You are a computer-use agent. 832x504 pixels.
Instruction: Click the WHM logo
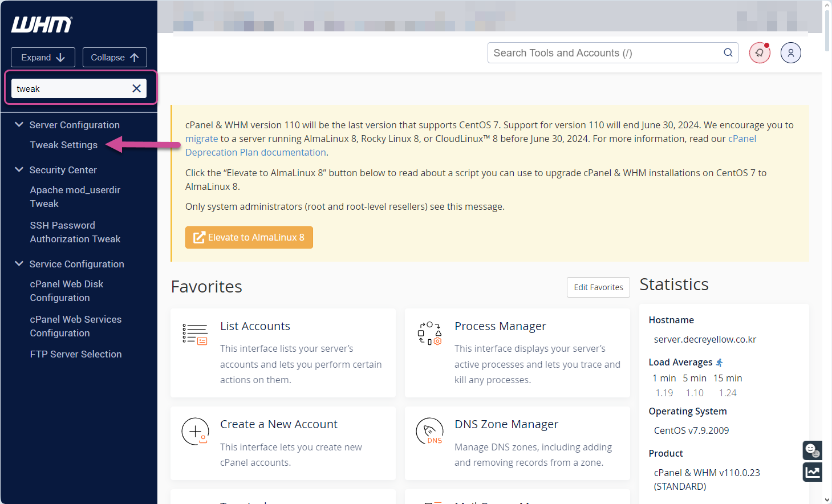(x=42, y=25)
